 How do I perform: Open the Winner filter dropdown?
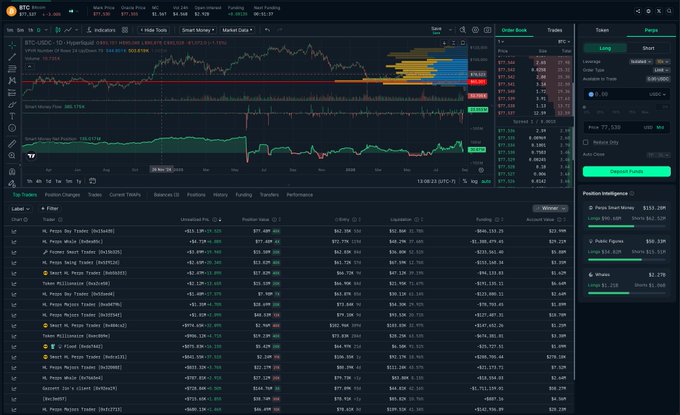pos(550,209)
